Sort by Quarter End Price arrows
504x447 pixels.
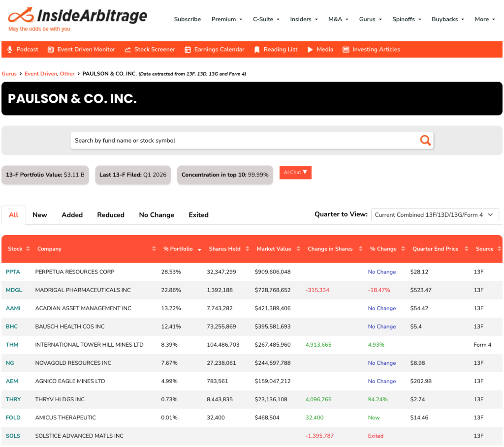pyautogui.click(x=467, y=248)
